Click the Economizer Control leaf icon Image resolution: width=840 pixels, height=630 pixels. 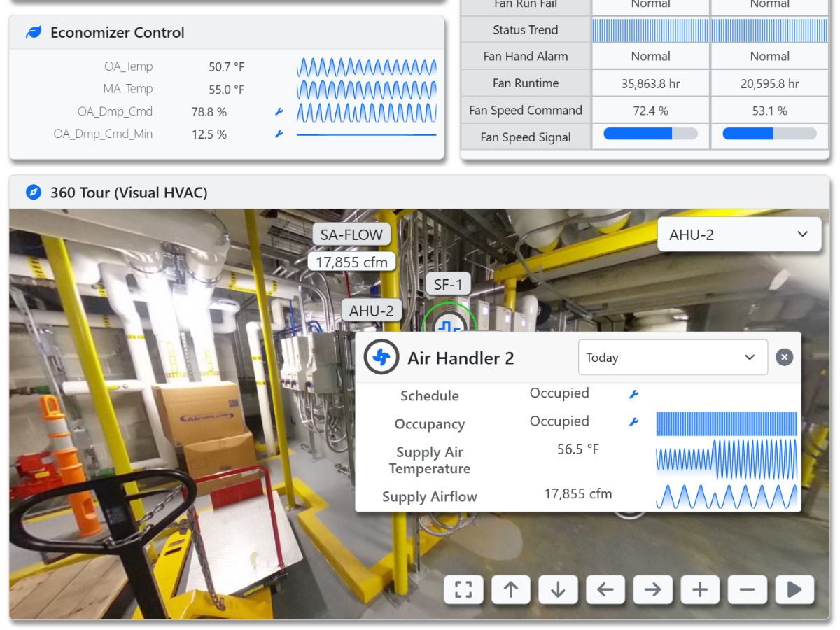click(x=33, y=33)
